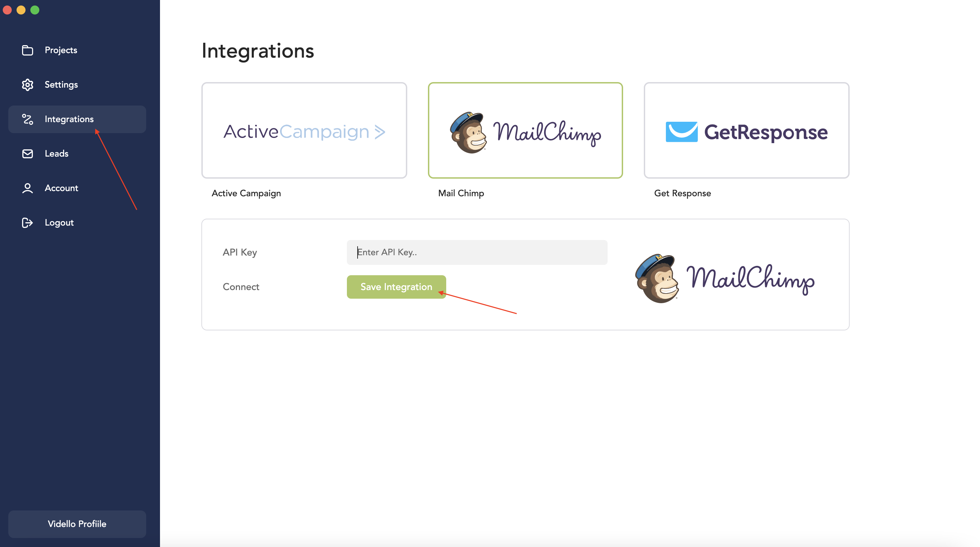The image size is (980, 547).
Task: Select Integrations in the sidebar
Action: tap(77, 119)
